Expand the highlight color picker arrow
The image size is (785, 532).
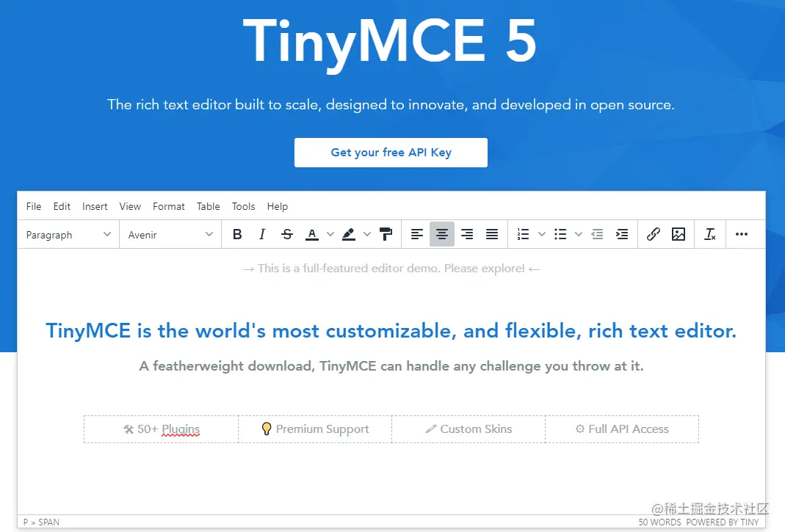coord(367,234)
